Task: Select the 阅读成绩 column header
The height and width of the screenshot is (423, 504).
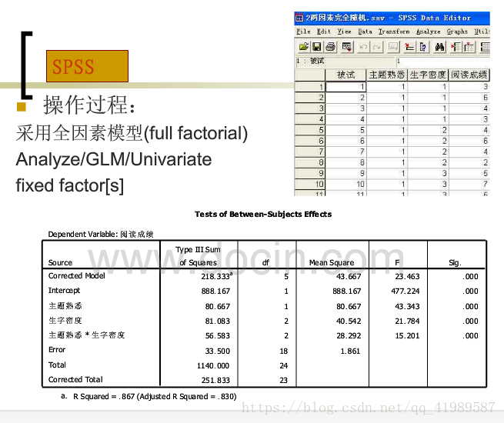Action: pos(469,75)
